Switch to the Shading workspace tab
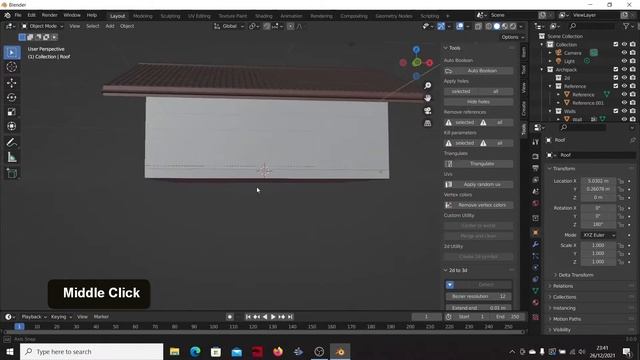The width and height of the screenshot is (640, 360). [264, 16]
